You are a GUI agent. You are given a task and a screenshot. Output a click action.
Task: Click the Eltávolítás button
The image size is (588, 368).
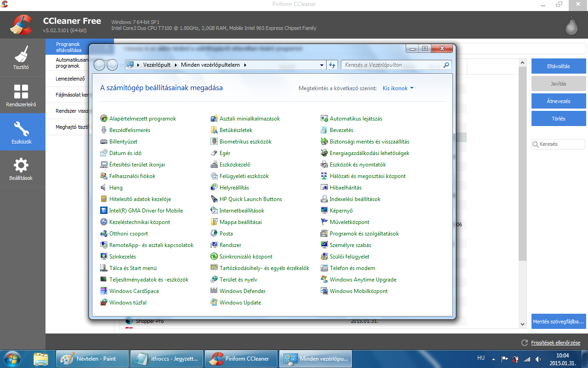pyautogui.click(x=558, y=66)
